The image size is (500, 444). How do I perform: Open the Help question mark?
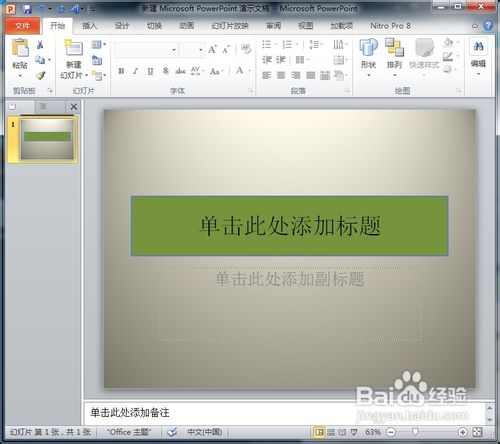click(488, 26)
